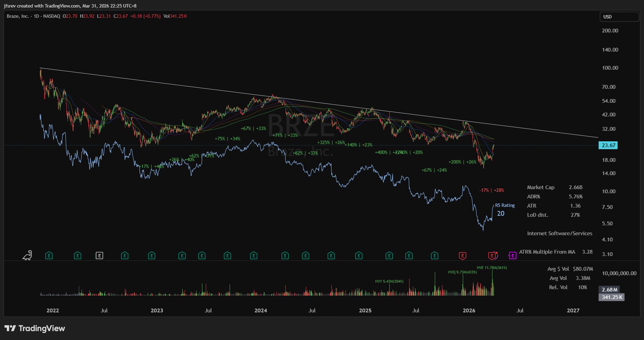Click the +140% | +23% growth label
Viewport: 644px width, 340px height.
coord(358,145)
